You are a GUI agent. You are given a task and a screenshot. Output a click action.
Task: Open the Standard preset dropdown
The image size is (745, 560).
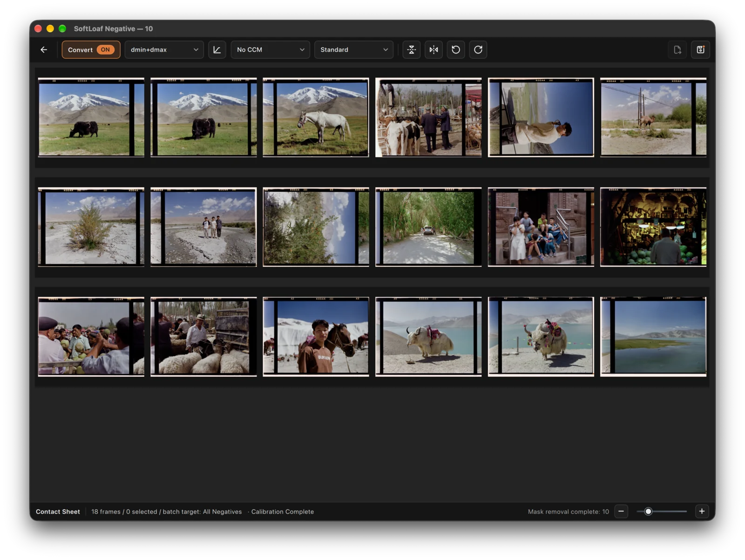pyautogui.click(x=354, y=50)
